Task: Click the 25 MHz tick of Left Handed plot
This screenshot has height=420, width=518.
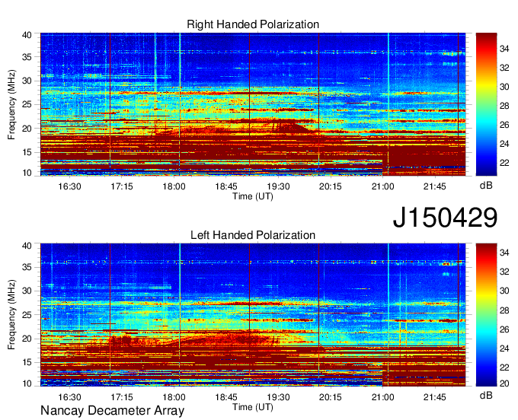Action: [27, 315]
